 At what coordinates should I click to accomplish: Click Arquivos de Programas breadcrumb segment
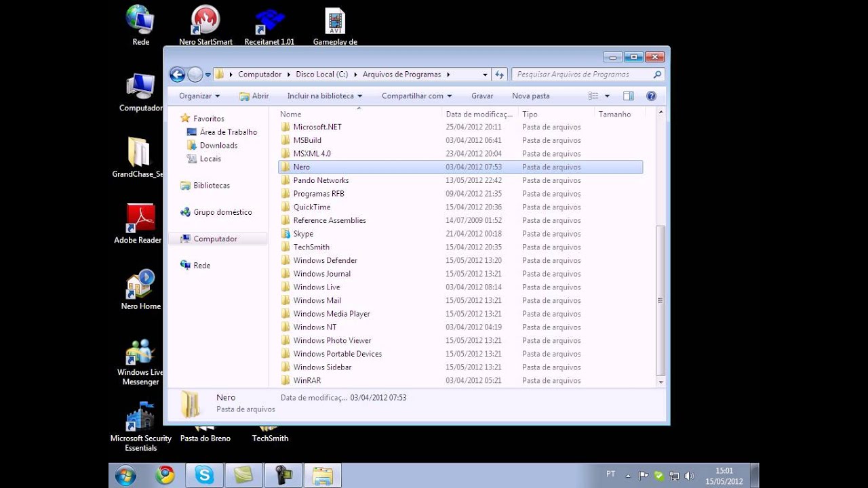tap(401, 75)
